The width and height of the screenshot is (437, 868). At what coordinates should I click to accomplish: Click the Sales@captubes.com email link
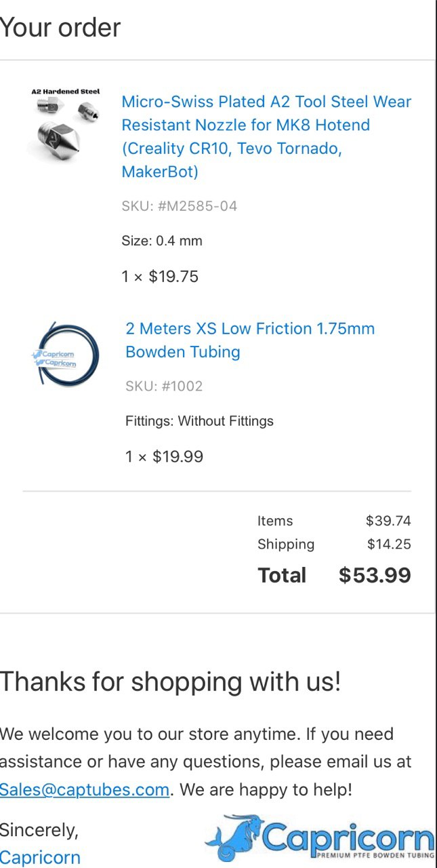(85, 789)
